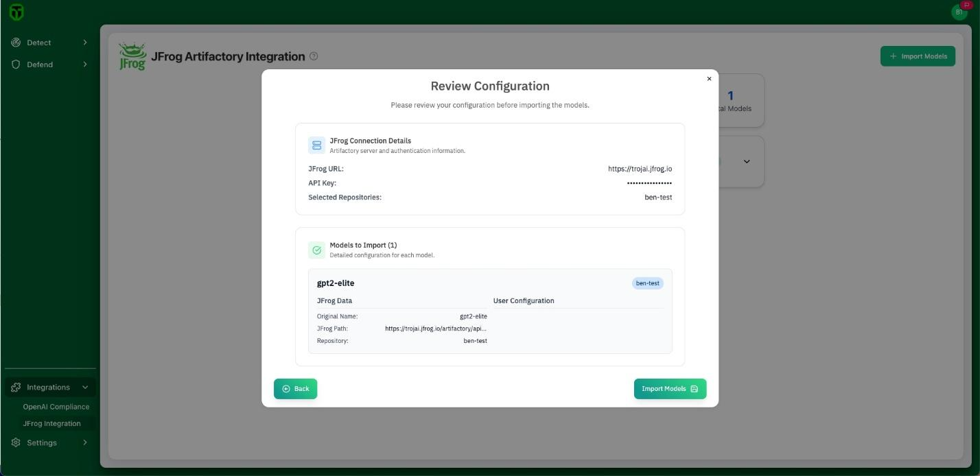This screenshot has height=476, width=980.
Task: Expand the Detect chevron arrow
Action: [85, 43]
